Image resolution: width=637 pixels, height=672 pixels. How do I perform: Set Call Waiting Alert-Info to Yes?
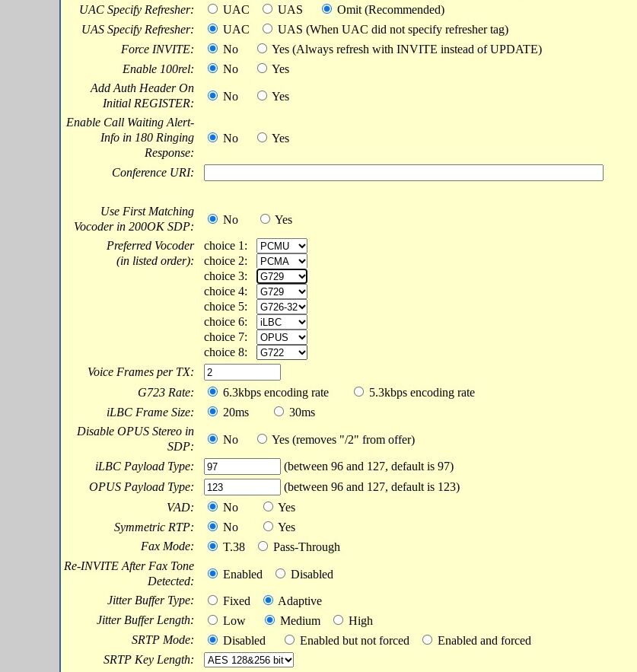pos(262,138)
